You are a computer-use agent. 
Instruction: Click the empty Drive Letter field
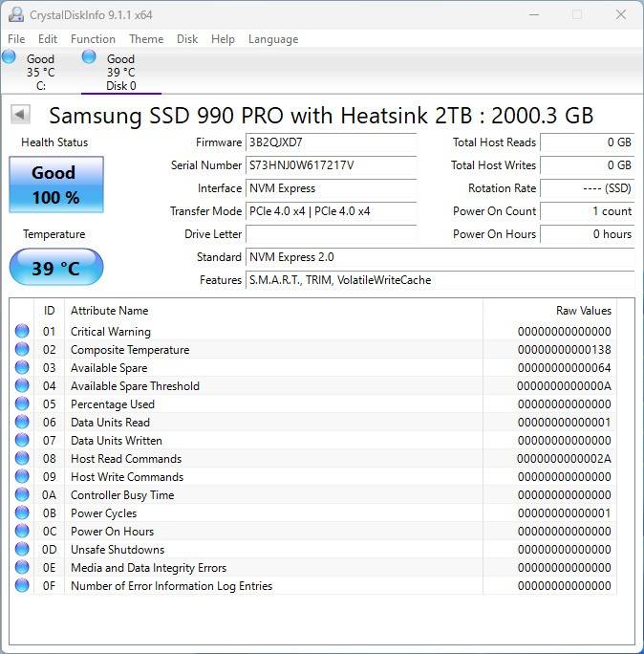pos(331,234)
